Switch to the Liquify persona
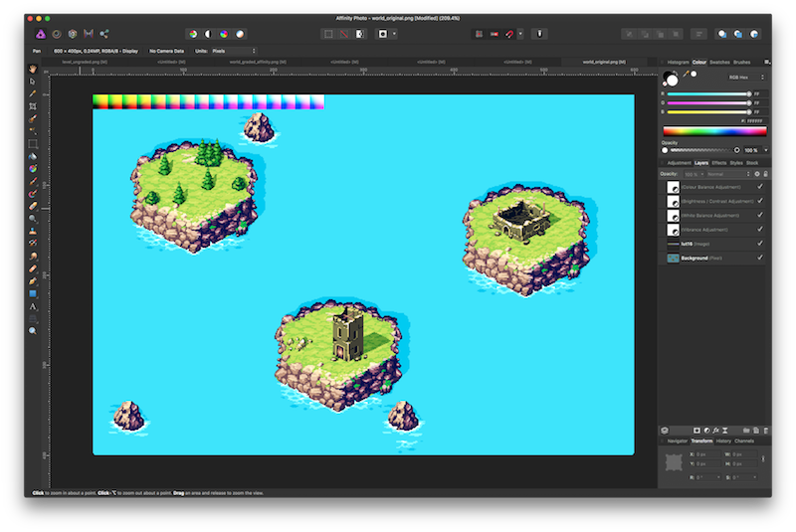 (x=57, y=34)
